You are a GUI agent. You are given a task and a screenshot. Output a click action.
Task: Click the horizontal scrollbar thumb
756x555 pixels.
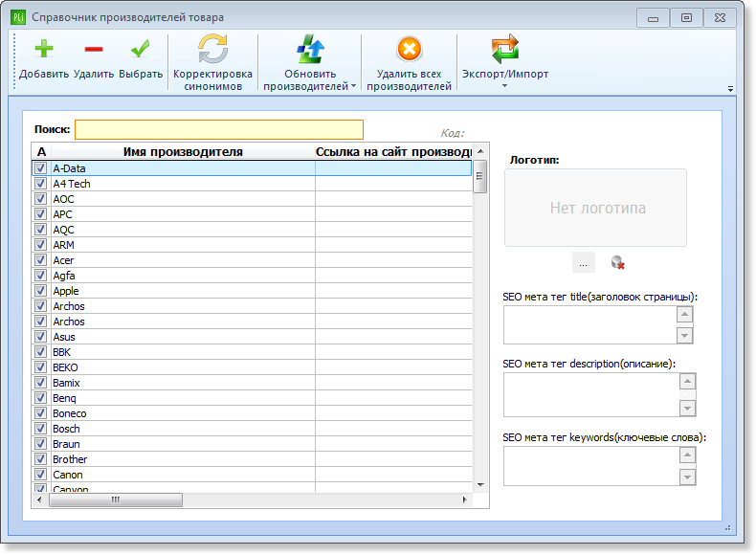coord(116,499)
